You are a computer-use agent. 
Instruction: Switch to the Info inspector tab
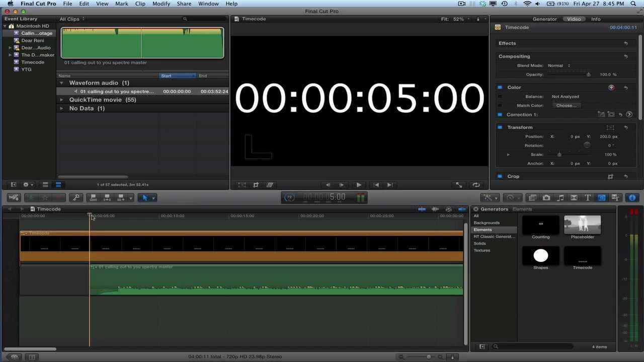[x=596, y=19]
